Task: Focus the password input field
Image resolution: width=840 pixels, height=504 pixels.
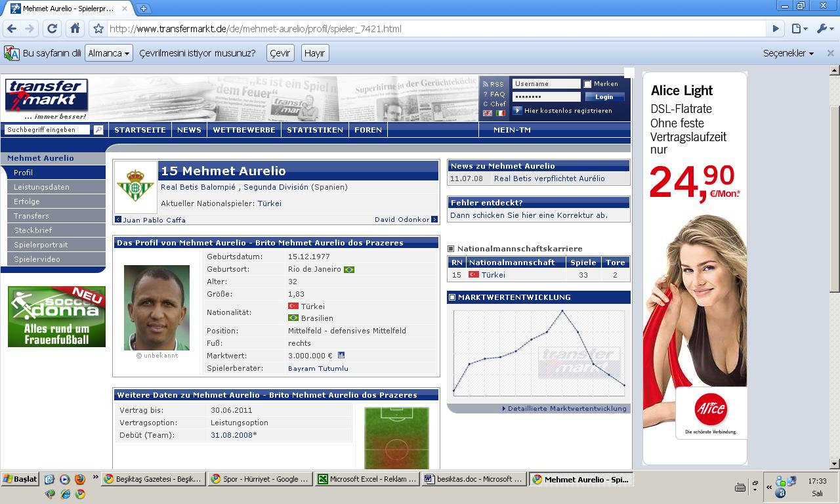Action: (546, 96)
